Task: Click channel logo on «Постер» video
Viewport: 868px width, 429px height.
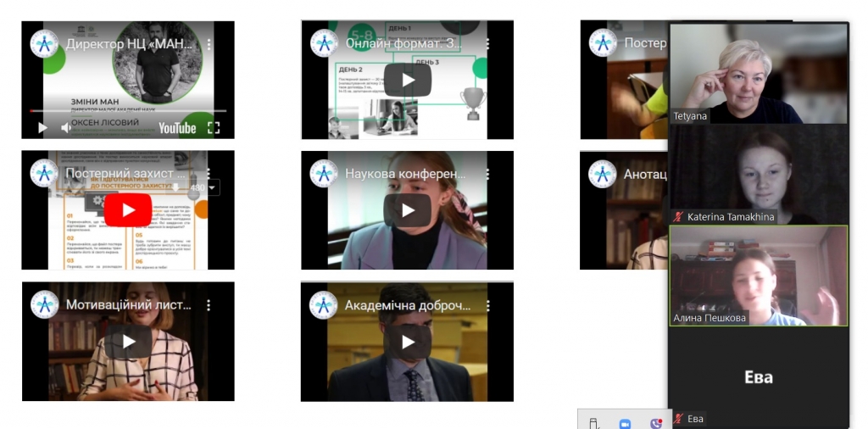Action: 603,42
